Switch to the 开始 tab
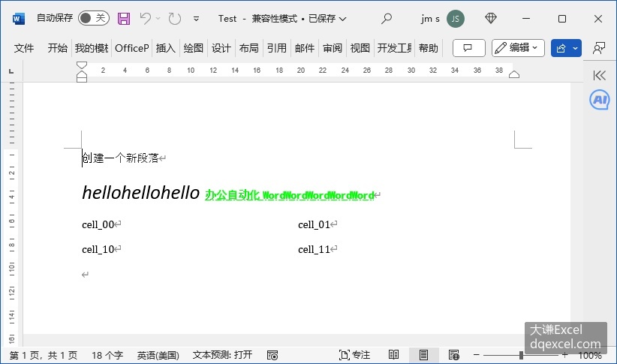Viewport: 617px width, 364px height. (58, 48)
